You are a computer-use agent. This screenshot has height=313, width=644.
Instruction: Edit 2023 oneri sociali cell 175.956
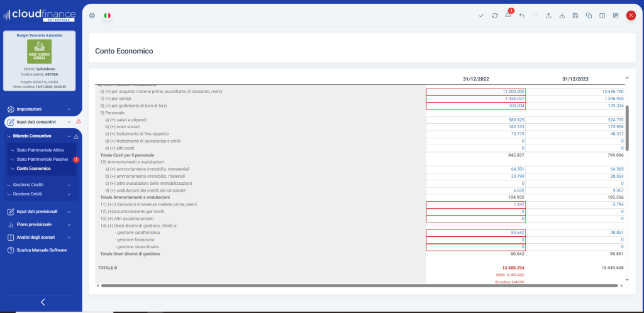click(x=575, y=127)
